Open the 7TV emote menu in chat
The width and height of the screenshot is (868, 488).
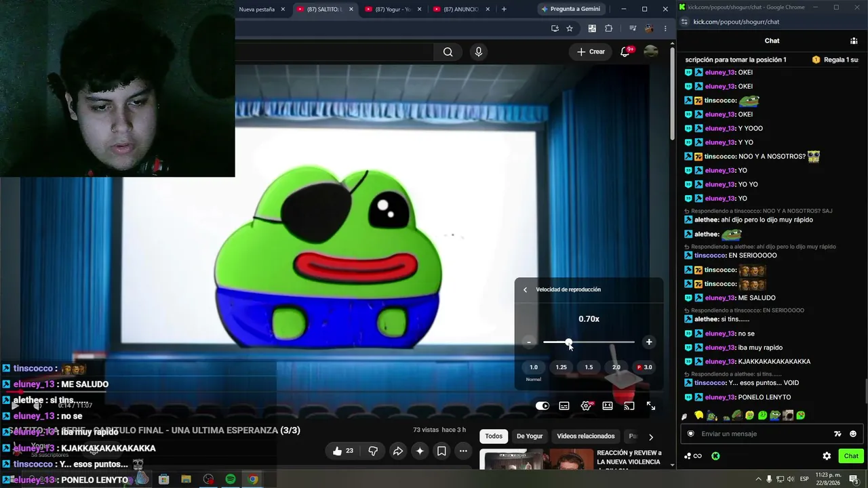tap(837, 434)
